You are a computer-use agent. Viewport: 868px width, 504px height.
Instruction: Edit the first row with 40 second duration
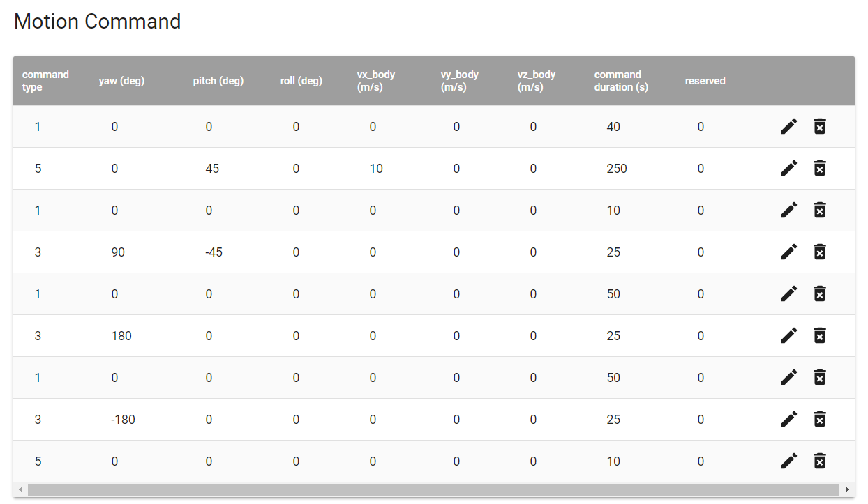pyautogui.click(x=788, y=126)
